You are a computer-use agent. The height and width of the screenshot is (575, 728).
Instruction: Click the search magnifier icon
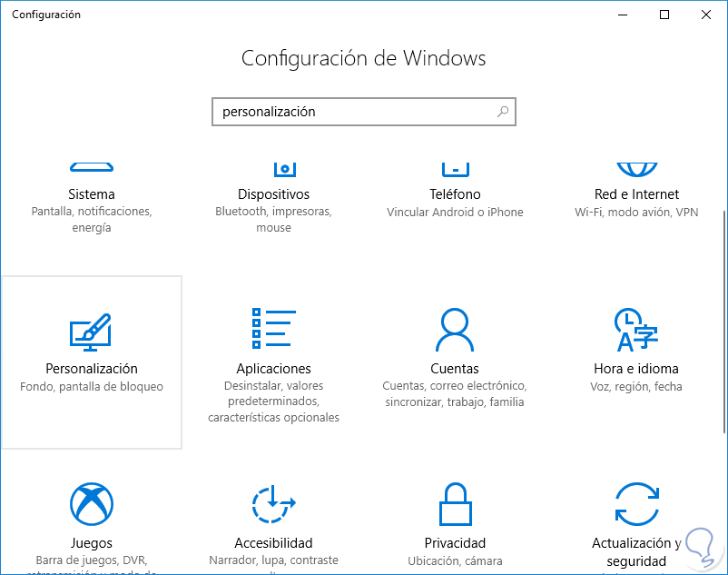pos(503,112)
